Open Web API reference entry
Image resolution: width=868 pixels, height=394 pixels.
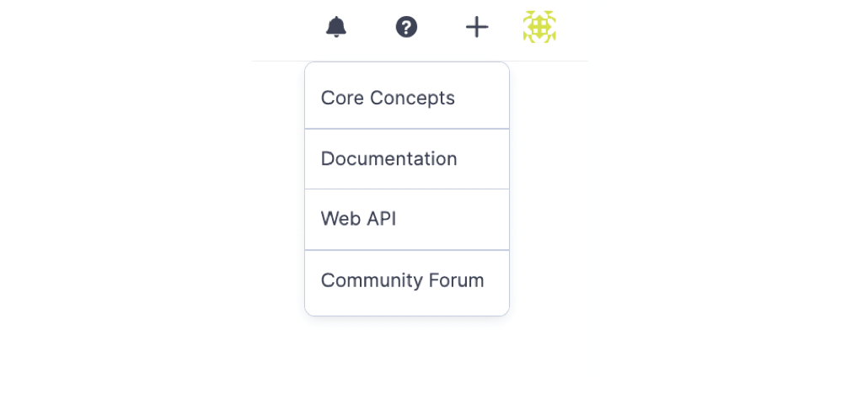[x=358, y=219]
